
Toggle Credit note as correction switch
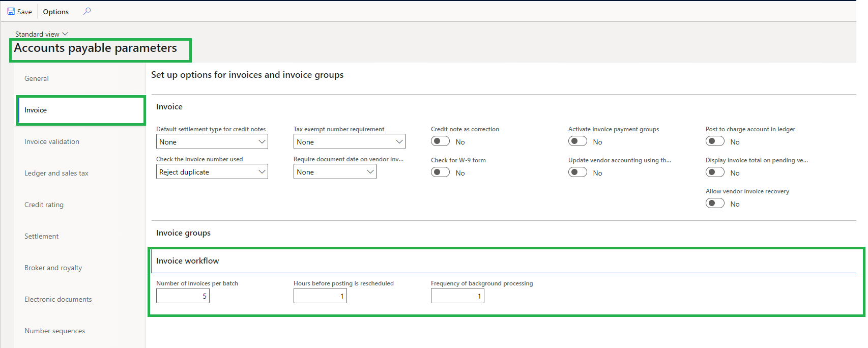[x=440, y=141]
